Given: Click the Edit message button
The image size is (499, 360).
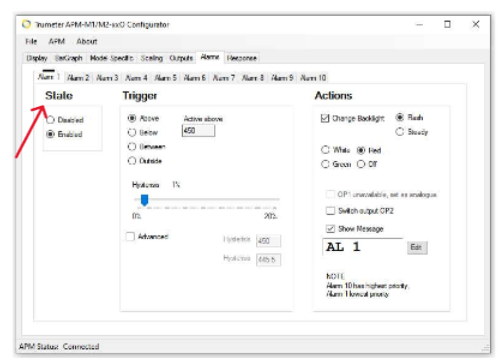Looking at the screenshot, I should 417,247.
